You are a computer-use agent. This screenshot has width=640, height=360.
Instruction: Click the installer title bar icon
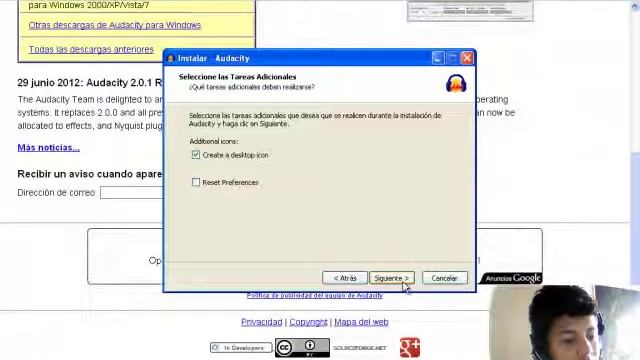tap(171, 58)
